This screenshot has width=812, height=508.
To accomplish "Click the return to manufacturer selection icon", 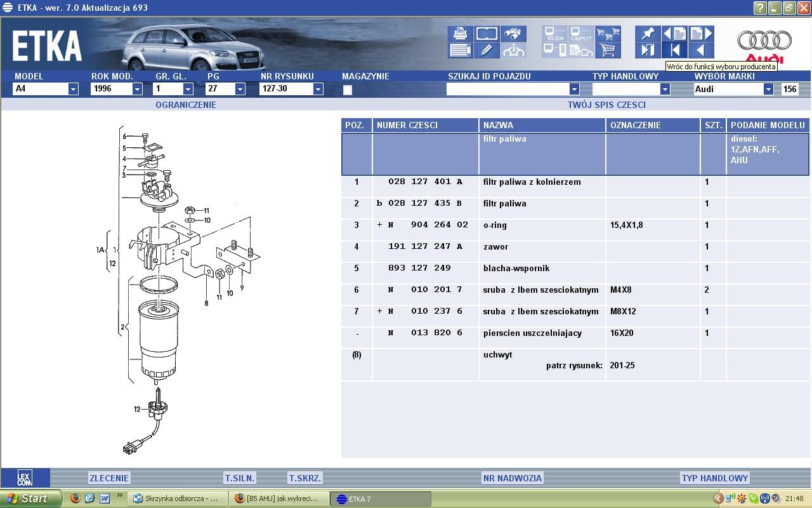I will pos(675,51).
